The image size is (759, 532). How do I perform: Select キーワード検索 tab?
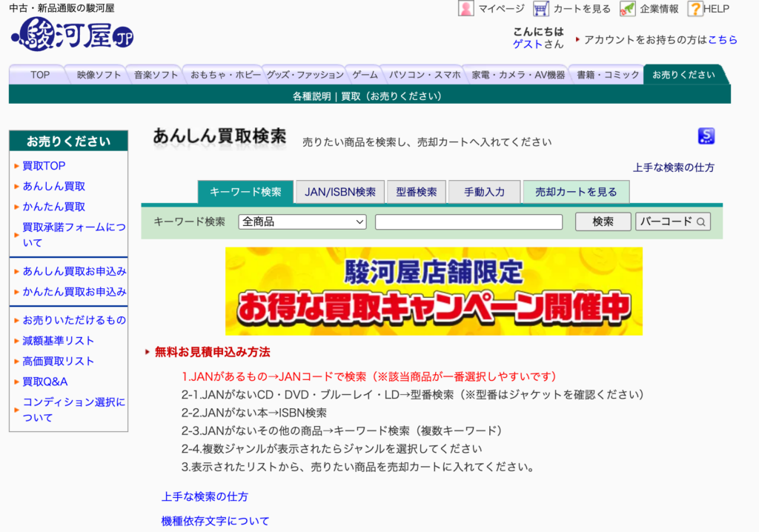pyautogui.click(x=245, y=192)
